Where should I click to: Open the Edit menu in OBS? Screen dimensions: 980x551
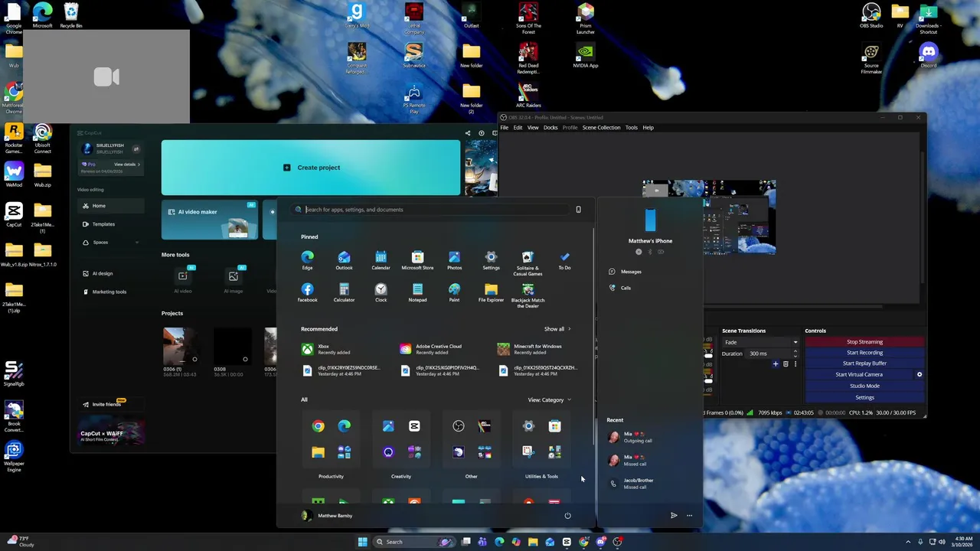coord(518,128)
